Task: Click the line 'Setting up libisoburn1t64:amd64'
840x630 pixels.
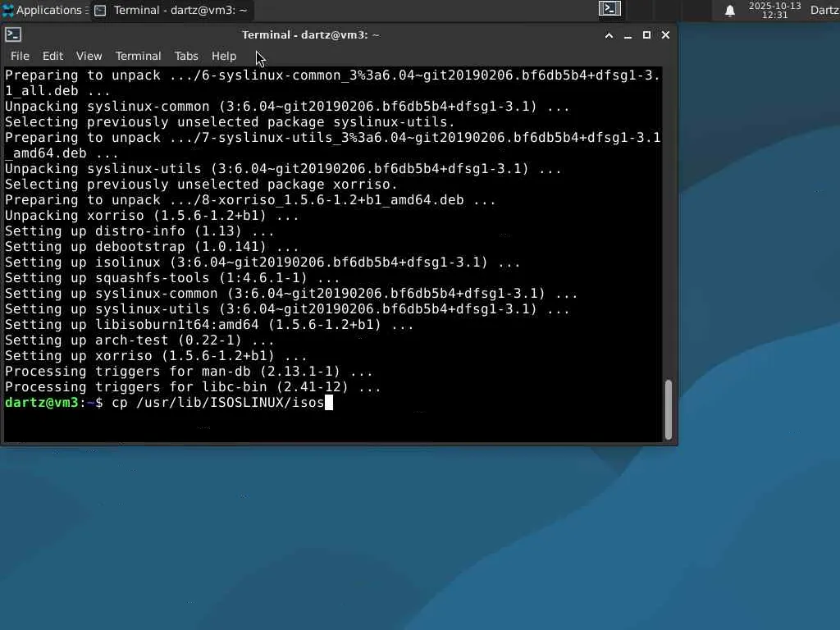Action: (x=209, y=325)
